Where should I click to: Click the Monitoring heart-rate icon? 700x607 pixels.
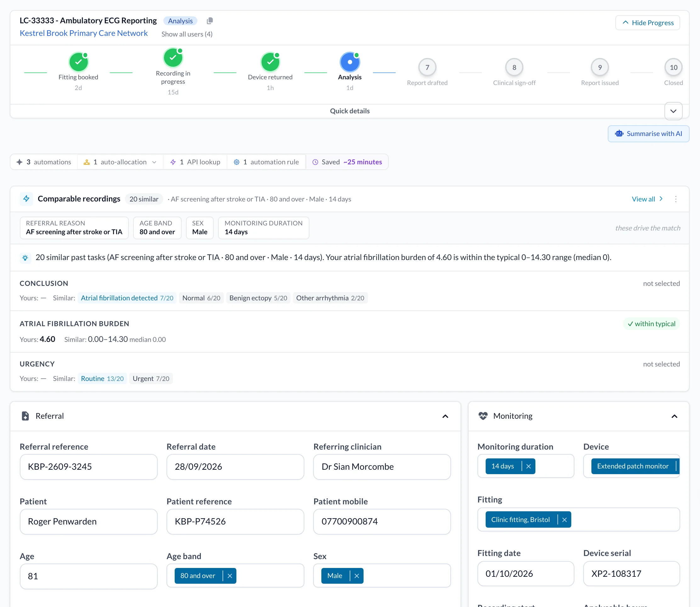coord(483,416)
